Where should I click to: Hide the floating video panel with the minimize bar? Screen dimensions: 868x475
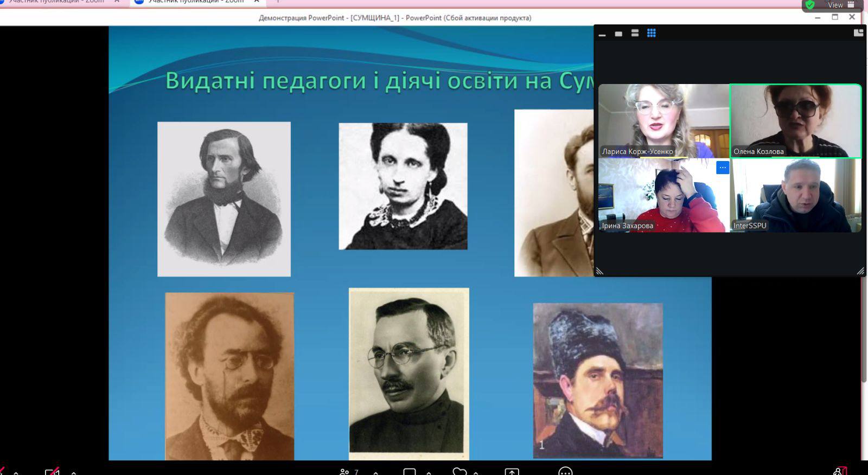[x=602, y=34]
